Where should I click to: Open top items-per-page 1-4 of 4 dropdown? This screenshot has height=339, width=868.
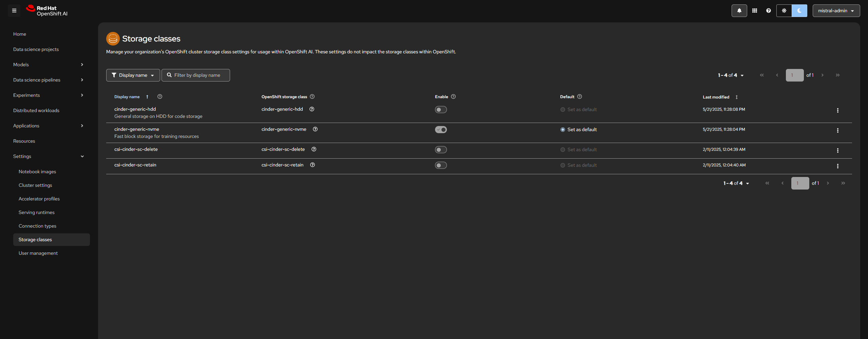tap(731, 75)
